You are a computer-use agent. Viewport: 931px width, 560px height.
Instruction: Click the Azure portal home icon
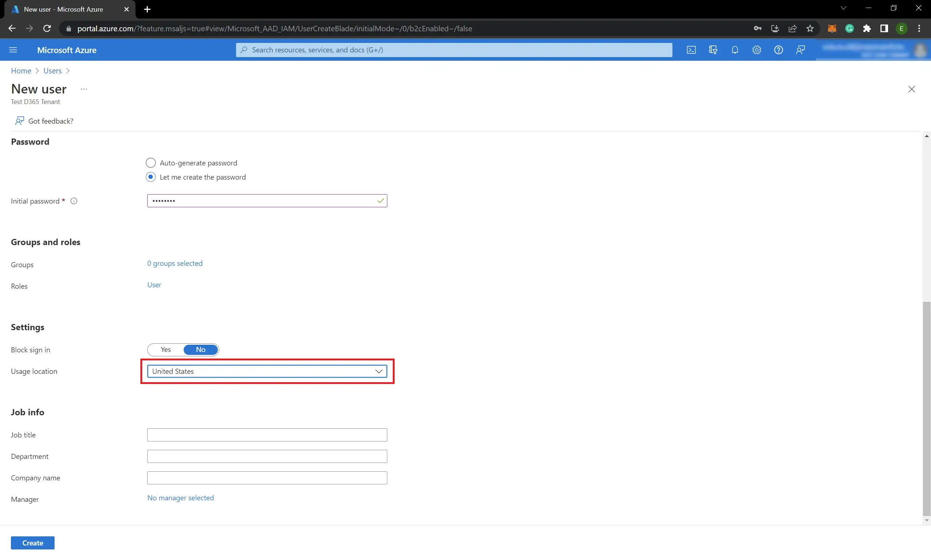click(x=21, y=70)
